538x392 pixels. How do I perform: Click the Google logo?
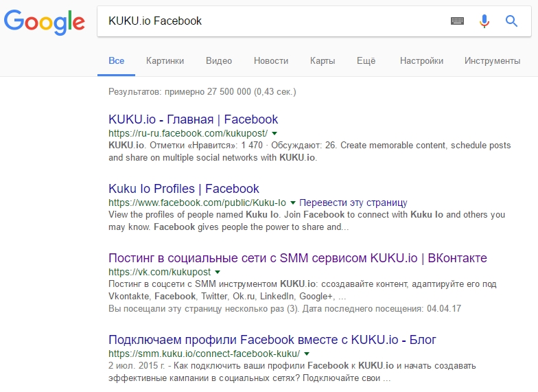[x=44, y=22]
